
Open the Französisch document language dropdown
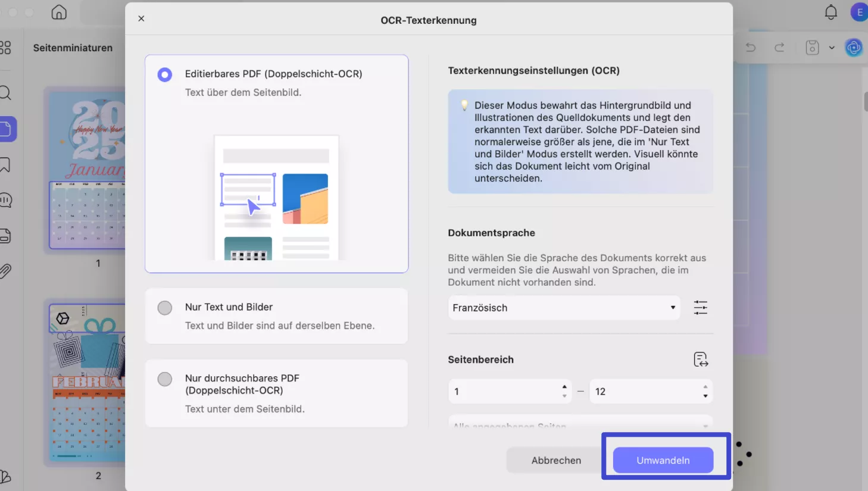tap(564, 308)
